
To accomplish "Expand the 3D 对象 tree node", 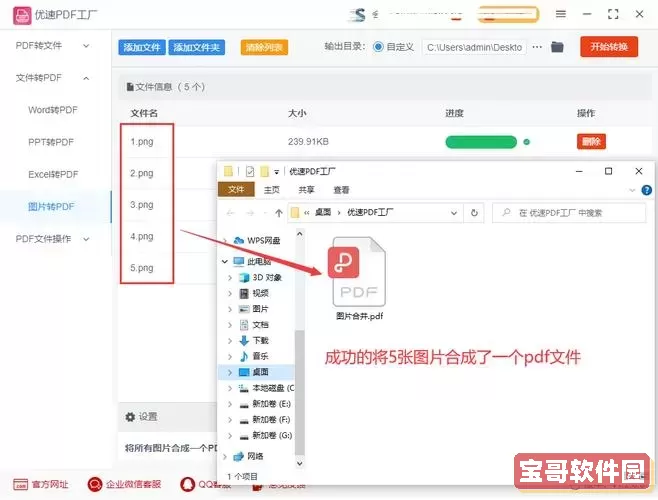I will pos(230,277).
